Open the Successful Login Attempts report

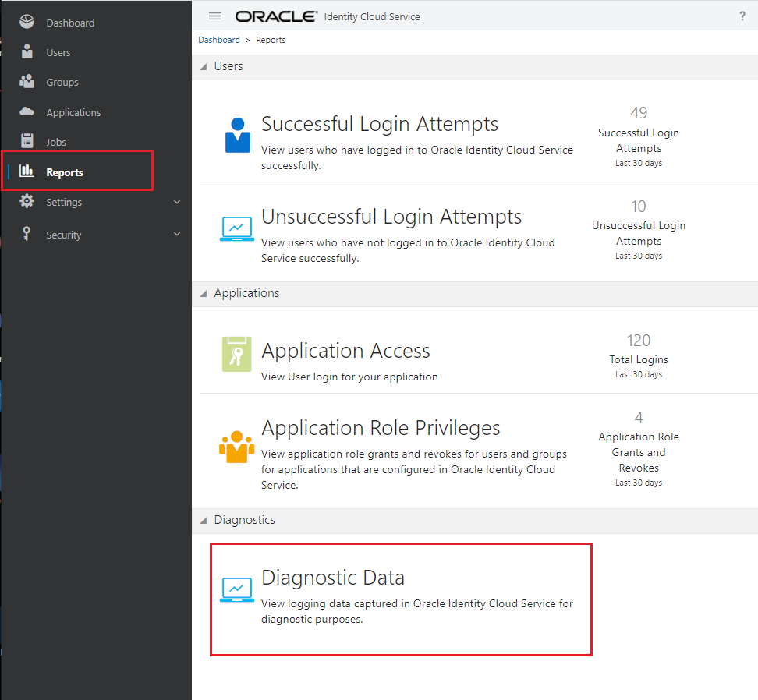(x=379, y=124)
